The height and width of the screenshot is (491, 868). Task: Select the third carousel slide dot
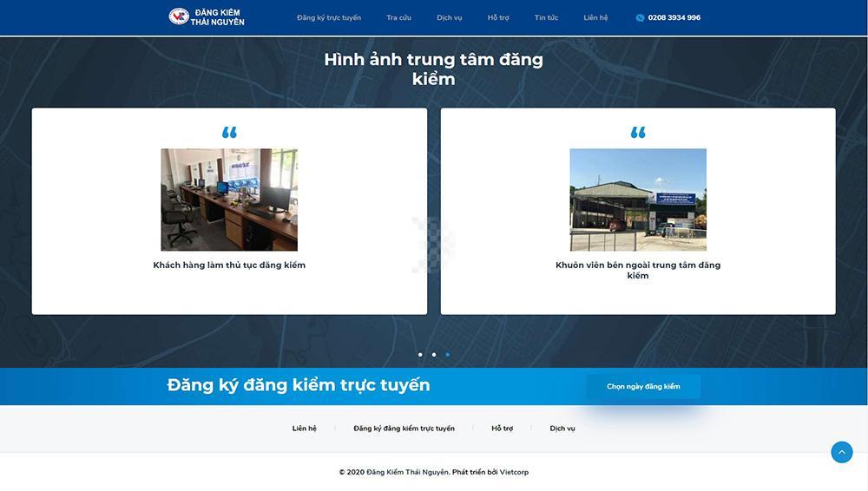[448, 354]
